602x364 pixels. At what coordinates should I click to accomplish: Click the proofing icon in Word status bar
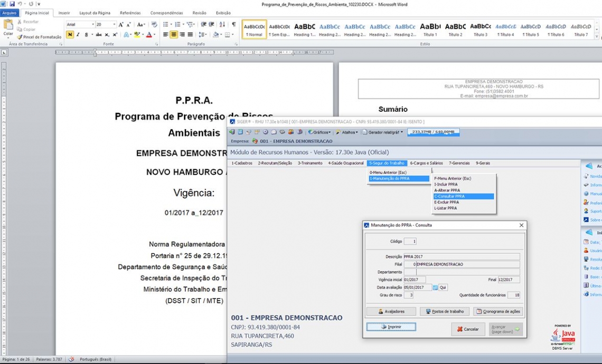pos(71,359)
